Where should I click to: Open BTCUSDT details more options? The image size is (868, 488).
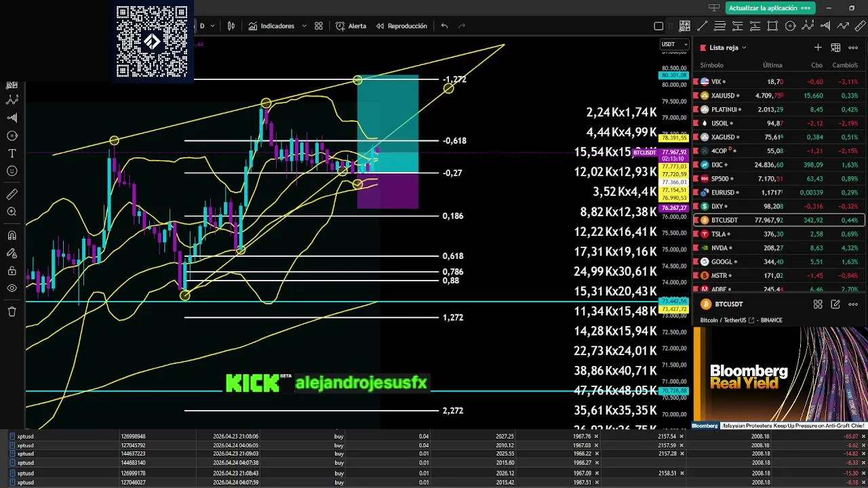click(x=853, y=304)
